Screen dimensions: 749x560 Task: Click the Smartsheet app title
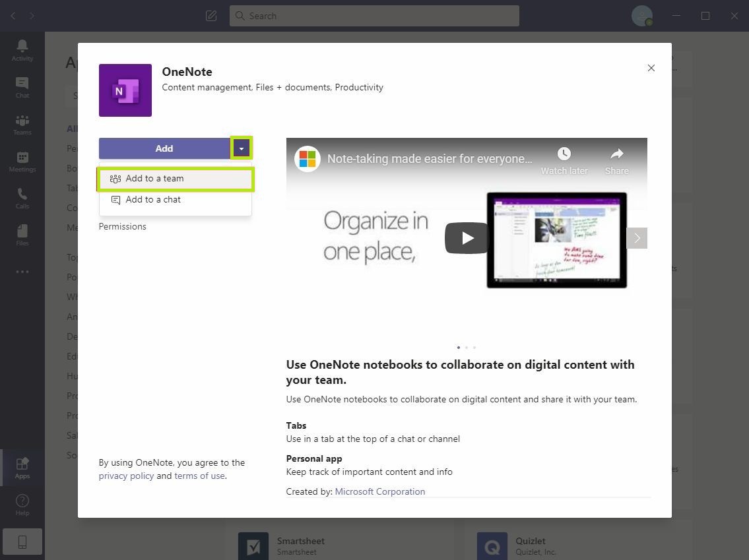coord(300,541)
